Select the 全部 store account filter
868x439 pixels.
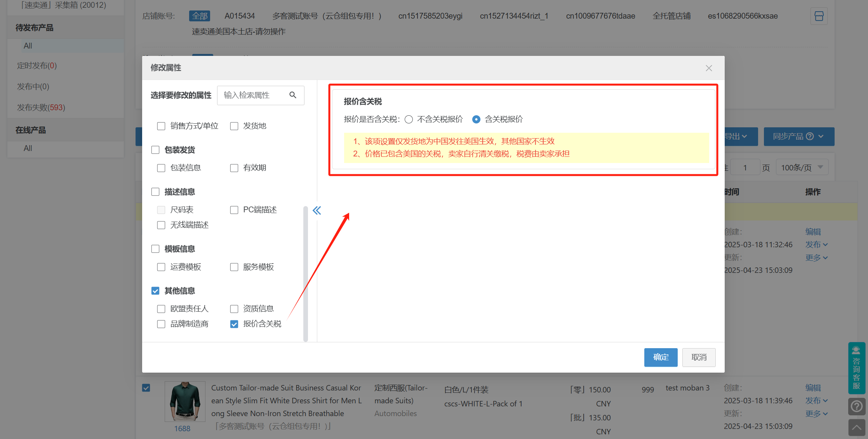(x=200, y=16)
